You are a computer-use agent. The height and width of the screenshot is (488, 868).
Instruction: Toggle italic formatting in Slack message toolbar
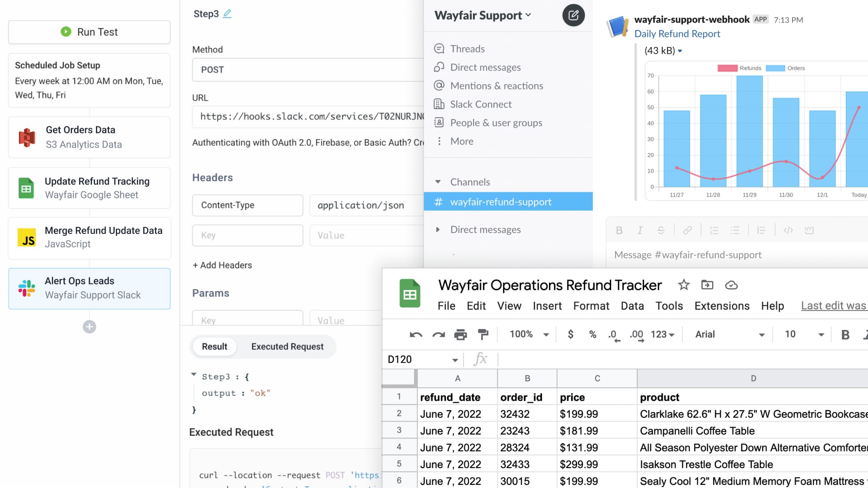tap(639, 230)
